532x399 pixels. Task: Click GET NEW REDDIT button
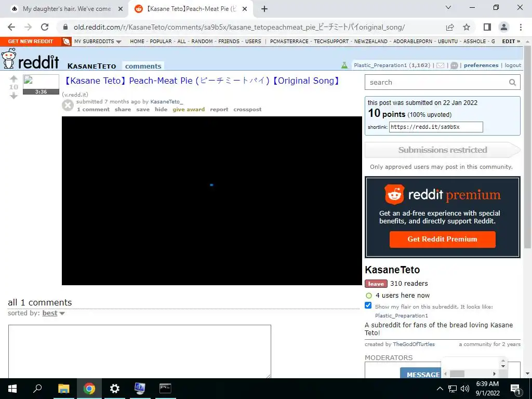point(31,42)
